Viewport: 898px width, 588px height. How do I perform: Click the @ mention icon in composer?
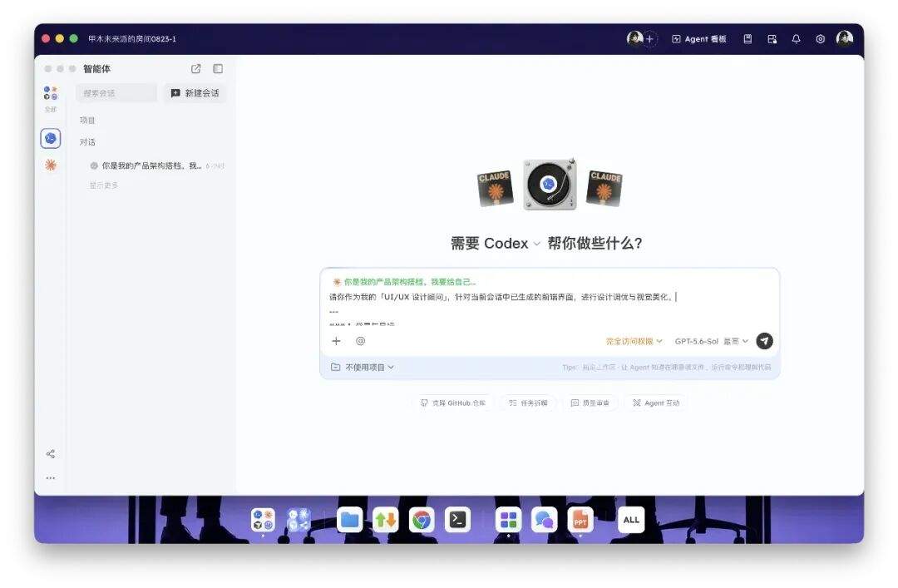coord(360,341)
